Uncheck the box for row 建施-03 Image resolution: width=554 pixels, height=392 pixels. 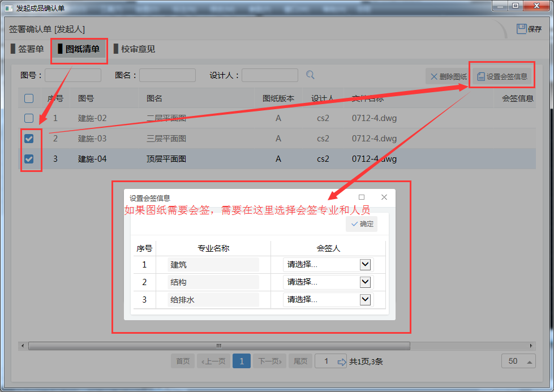coord(29,139)
